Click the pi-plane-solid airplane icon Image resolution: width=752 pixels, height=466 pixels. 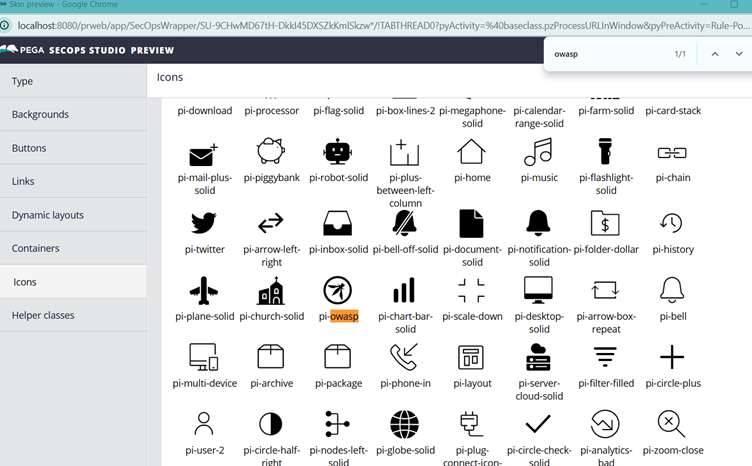(204, 290)
